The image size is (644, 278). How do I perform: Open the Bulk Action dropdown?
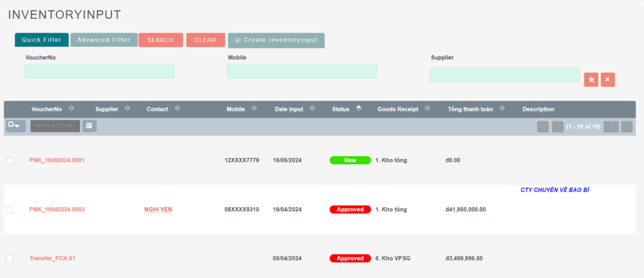click(55, 126)
